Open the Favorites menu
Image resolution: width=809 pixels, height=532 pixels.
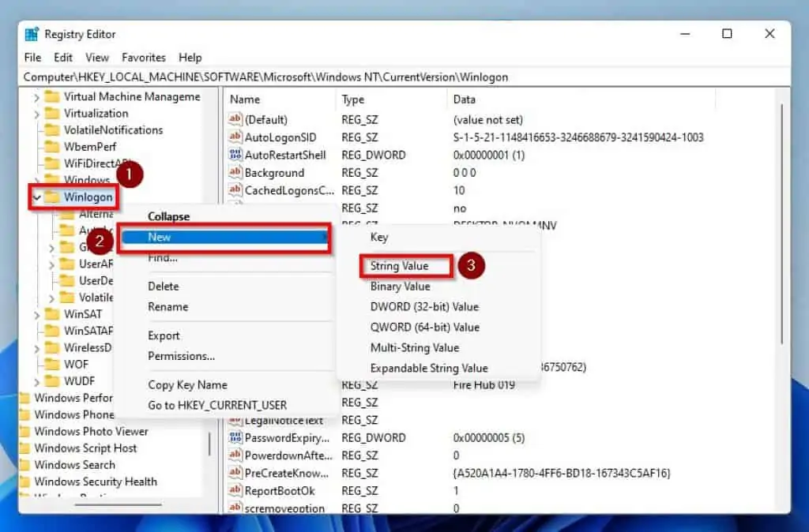coord(143,58)
